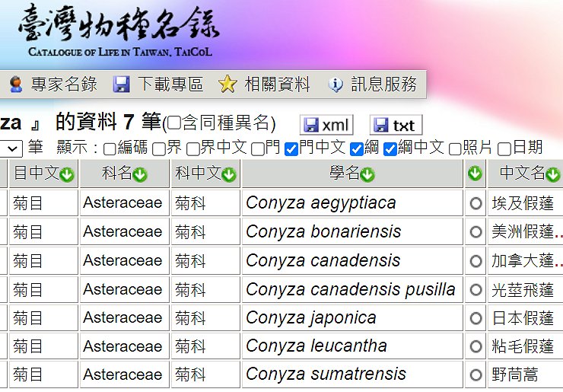563x392 pixels.
Task: Click the txt download floppy disk button
Action: click(395, 125)
